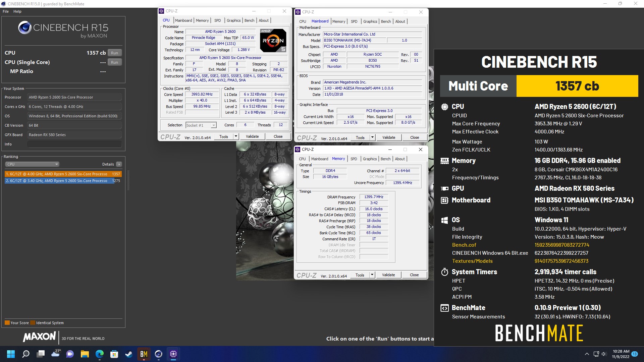Screen dimensions: 644x362
Task: Expand Tools dropdown arrow in Mainboard window
Action: [372, 138]
